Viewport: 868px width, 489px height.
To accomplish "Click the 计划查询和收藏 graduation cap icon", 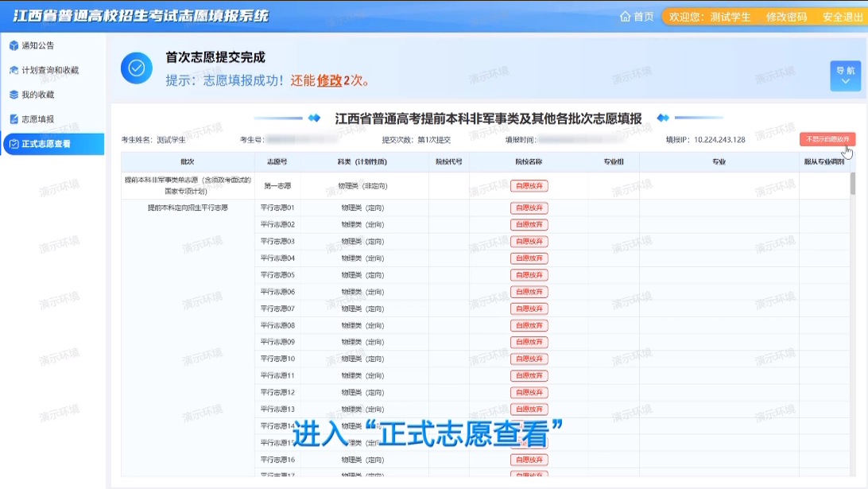I will tap(14, 70).
